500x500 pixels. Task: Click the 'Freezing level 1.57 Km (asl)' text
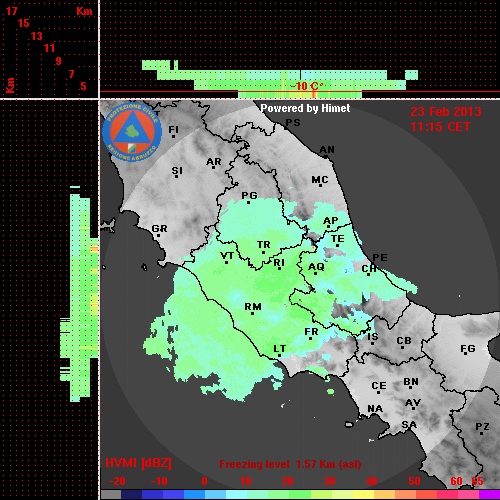[290, 464]
